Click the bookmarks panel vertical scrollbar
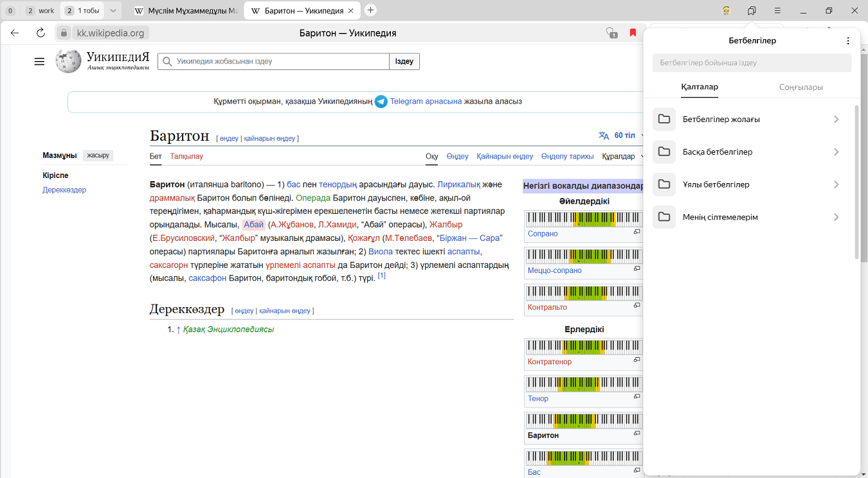 856,183
